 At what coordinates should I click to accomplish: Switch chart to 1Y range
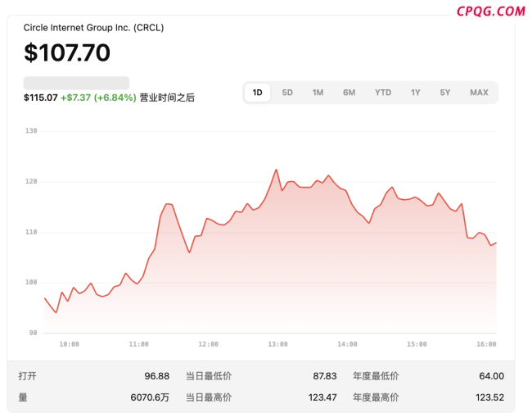point(416,93)
